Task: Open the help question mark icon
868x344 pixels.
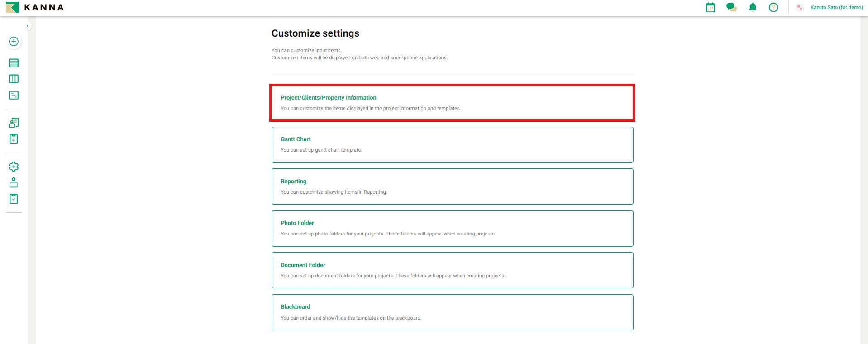Action: coord(773,7)
